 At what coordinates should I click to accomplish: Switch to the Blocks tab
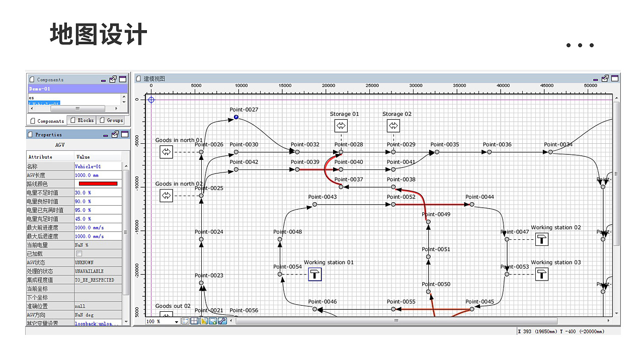82,120
